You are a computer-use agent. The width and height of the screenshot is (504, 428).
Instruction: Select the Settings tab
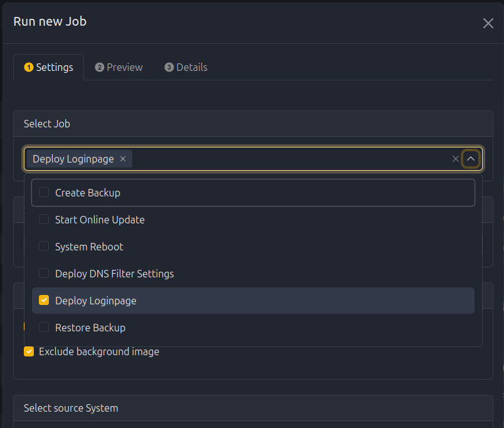pyautogui.click(x=49, y=67)
